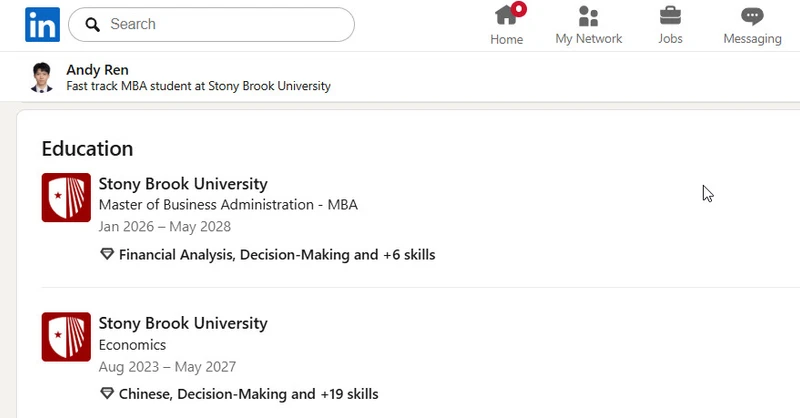The width and height of the screenshot is (800, 418).
Task: Open the Chinese, Decision-Making and +19 skills link
Action: point(248,394)
